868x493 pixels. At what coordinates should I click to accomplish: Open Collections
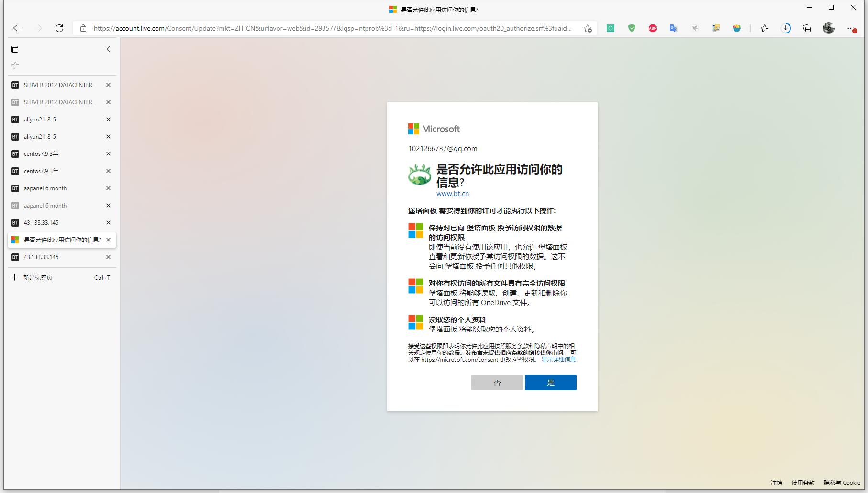(x=807, y=28)
